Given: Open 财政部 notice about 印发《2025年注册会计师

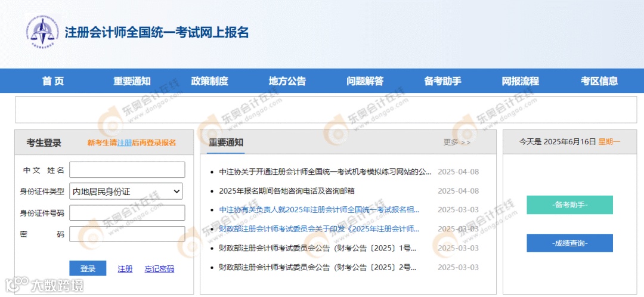Looking at the screenshot, I should point(320,229).
